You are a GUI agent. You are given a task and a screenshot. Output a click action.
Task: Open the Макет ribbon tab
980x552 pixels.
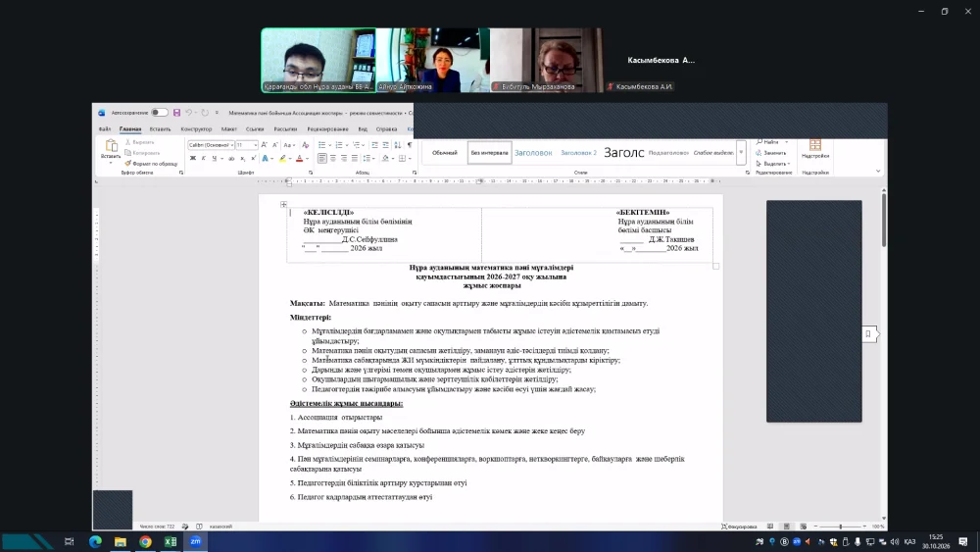228,129
